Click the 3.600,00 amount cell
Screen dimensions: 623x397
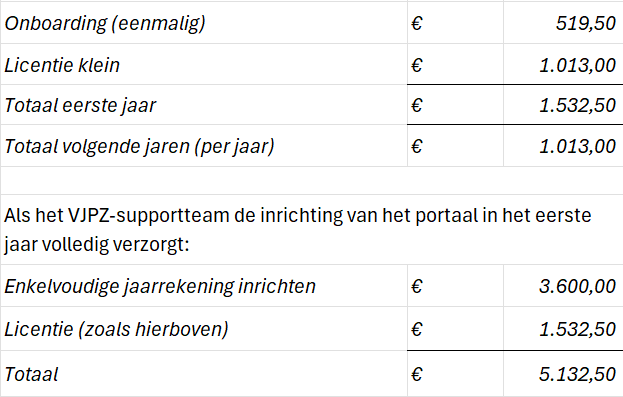(563, 286)
